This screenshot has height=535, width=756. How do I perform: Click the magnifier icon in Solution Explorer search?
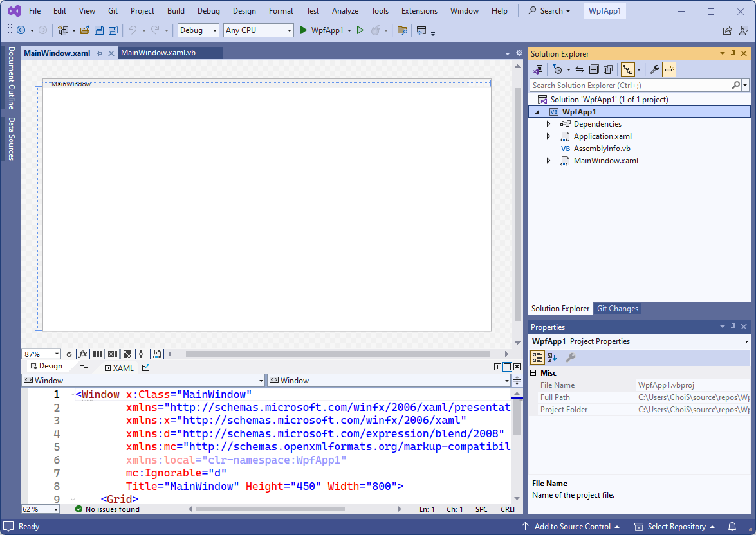[x=736, y=86]
